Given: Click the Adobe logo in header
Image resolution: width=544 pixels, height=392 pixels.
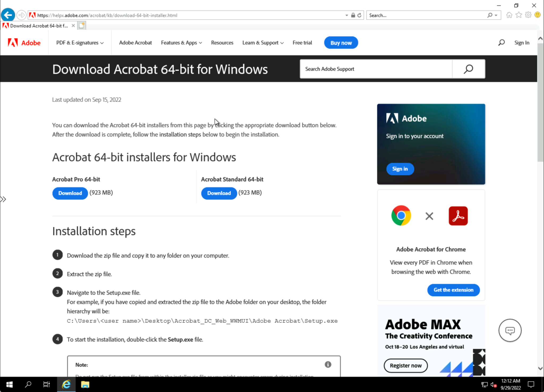Looking at the screenshot, I should click(24, 43).
